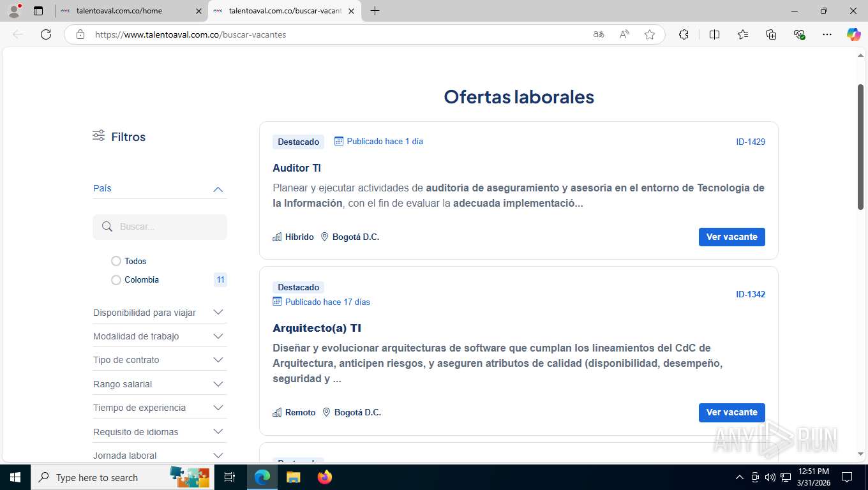The height and width of the screenshot is (490, 868).
Task: Click the page vertical scrollbar thumb
Action: point(860,147)
